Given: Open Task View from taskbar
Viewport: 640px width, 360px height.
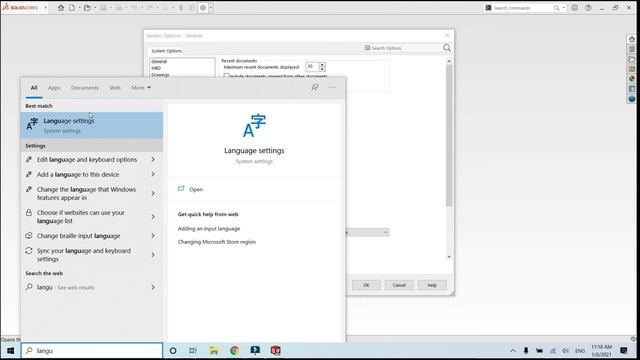Looking at the screenshot, I should [193, 351].
